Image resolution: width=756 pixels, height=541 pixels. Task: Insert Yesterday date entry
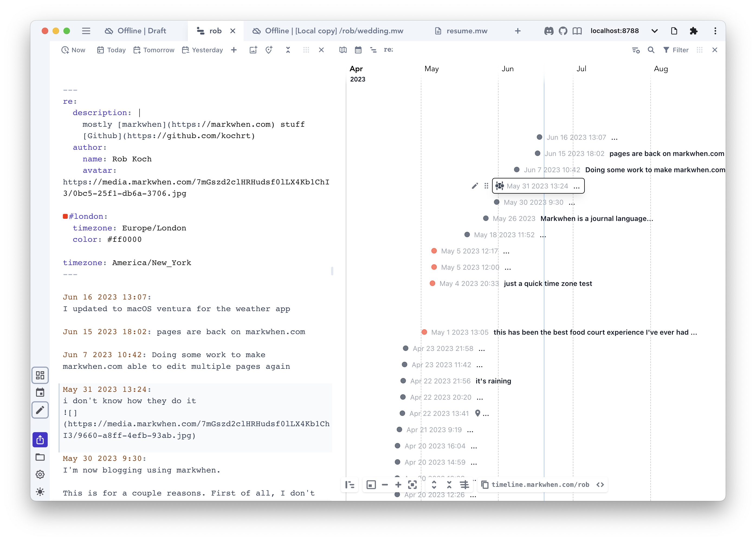[x=202, y=50]
